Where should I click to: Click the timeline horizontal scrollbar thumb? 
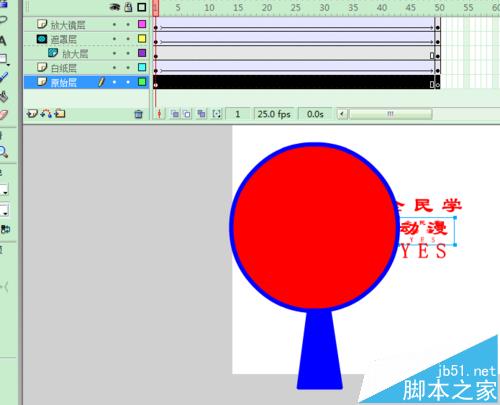390,114
